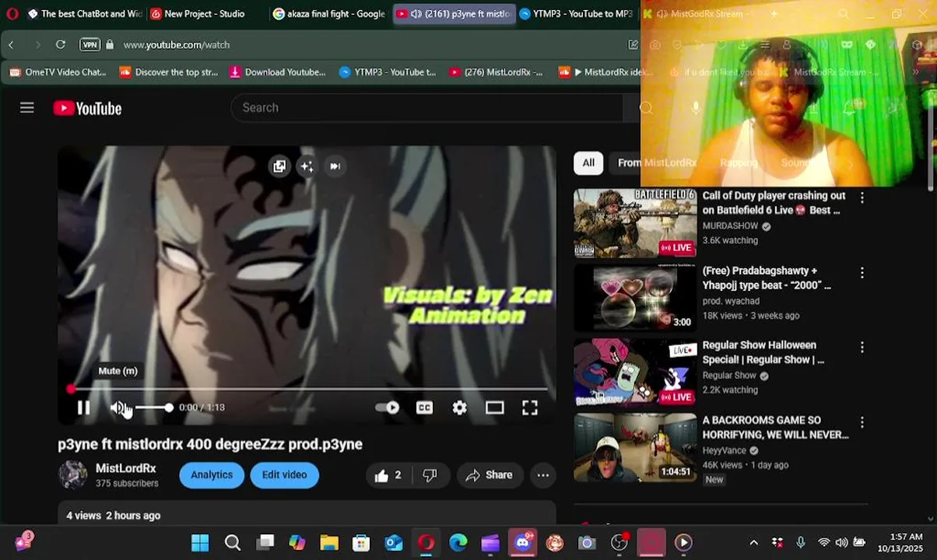Open MistLordRx channel name link
The height and width of the screenshot is (560, 937).
[x=125, y=468]
